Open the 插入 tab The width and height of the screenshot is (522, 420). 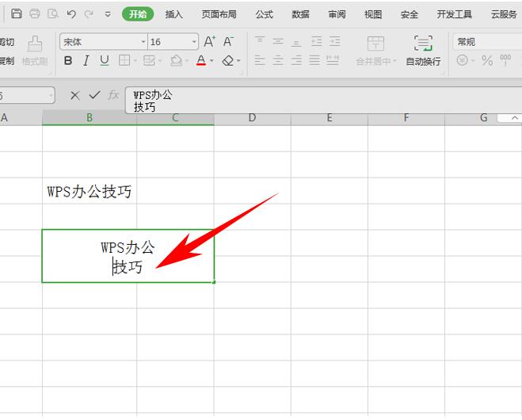coord(174,14)
